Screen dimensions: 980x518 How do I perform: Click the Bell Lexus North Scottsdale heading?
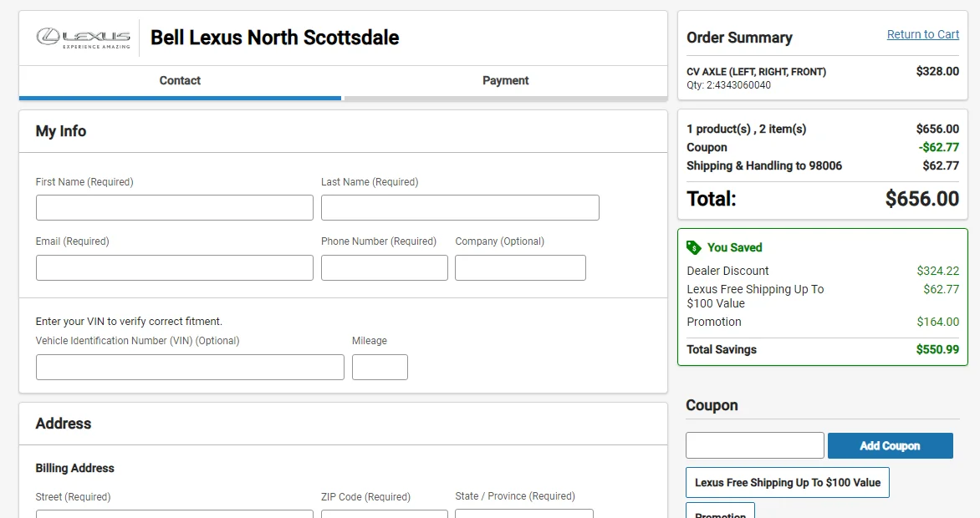click(x=275, y=38)
